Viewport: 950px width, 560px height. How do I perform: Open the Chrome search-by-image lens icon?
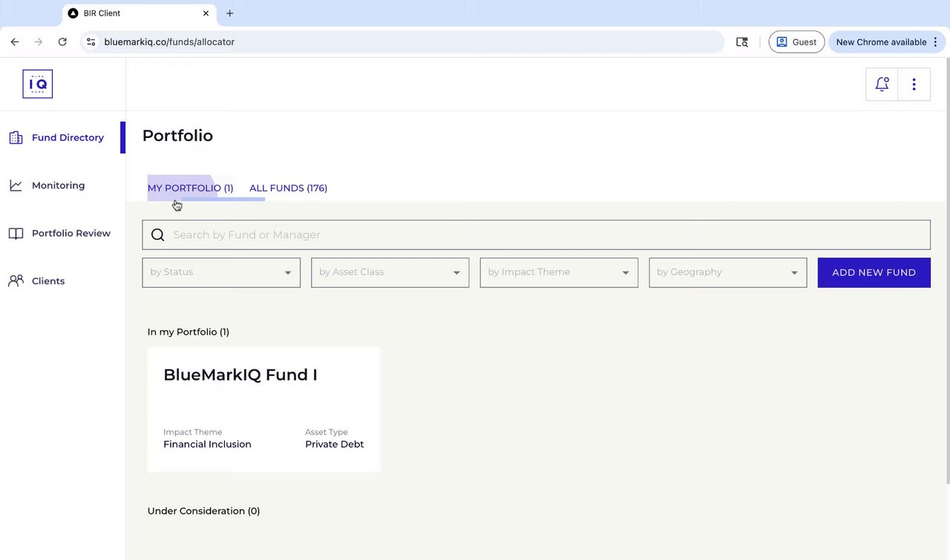coord(741,42)
